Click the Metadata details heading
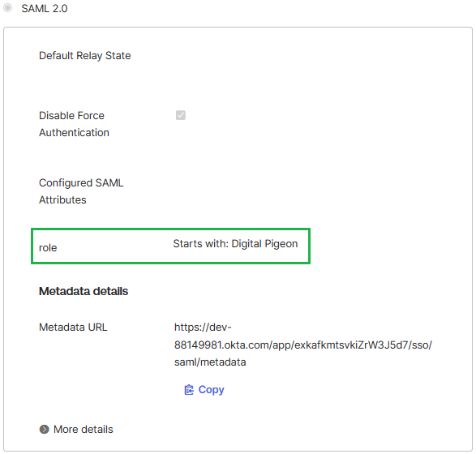476x454 pixels. 84,291
